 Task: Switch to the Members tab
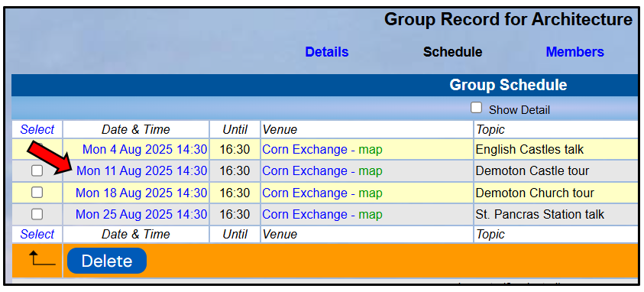pos(574,52)
